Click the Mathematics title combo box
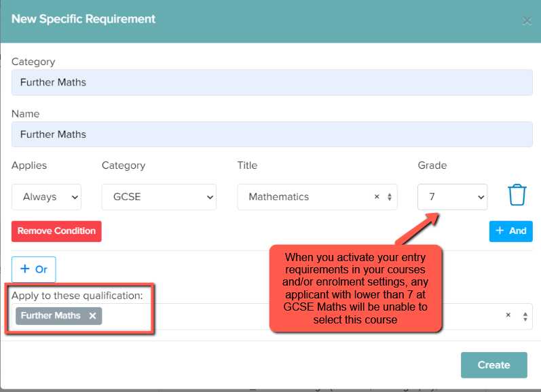The height and width of the screenshot is (392, 541). pos(317,197)
